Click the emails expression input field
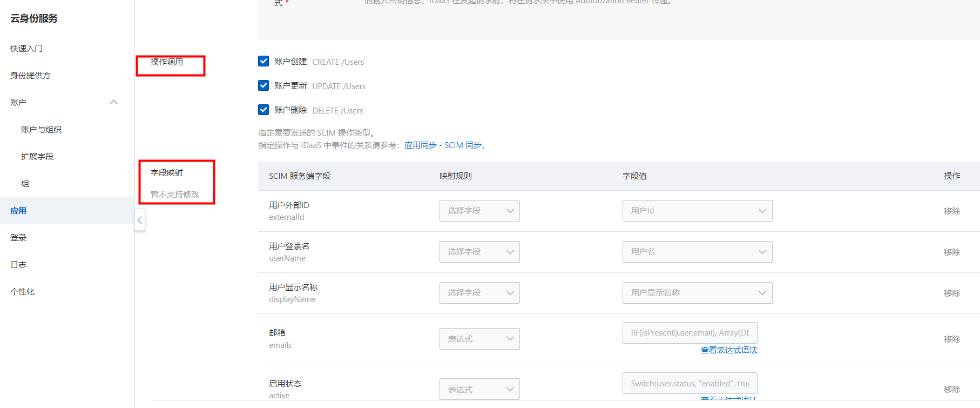The image size is (980, 408). click(690, 333)
